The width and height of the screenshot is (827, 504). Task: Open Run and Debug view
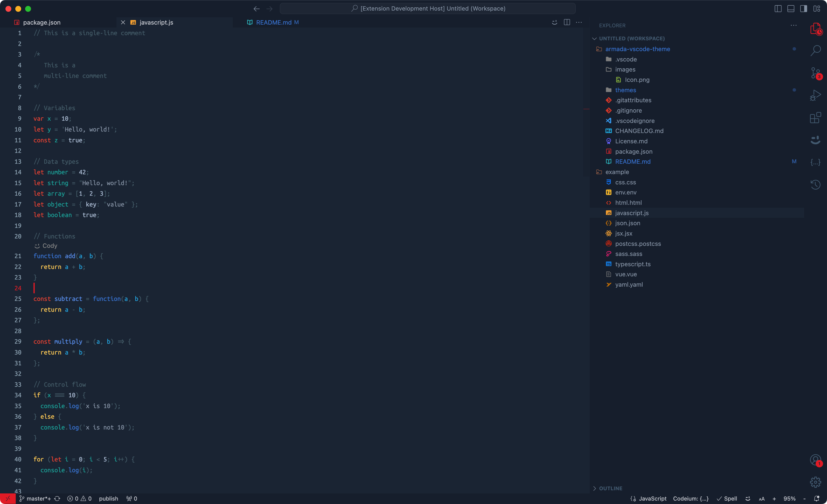click(815, 95)
